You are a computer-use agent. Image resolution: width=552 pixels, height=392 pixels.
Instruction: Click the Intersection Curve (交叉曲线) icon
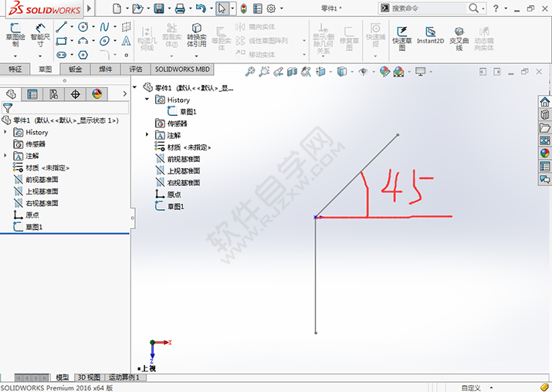[459, 38]
